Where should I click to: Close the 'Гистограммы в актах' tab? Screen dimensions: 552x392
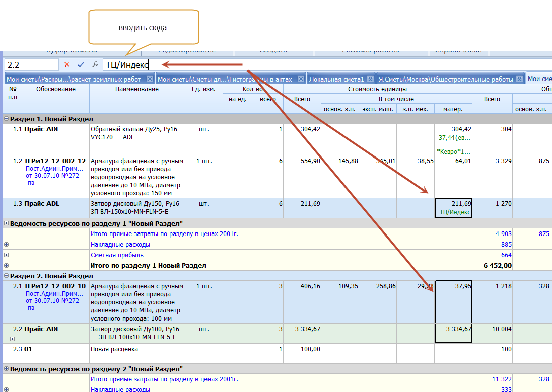301,79
